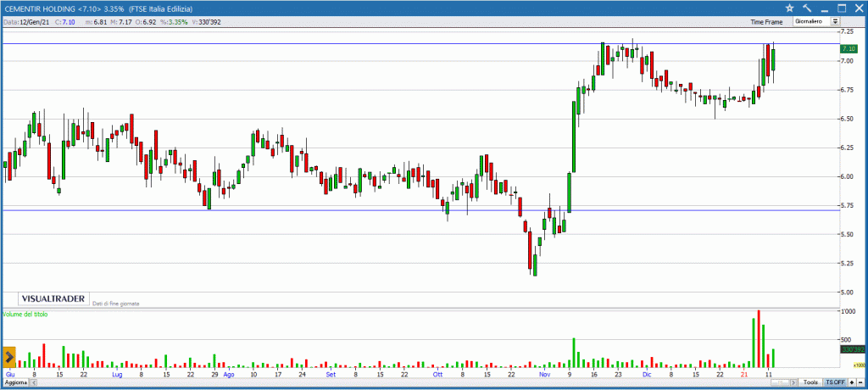Click 'Dati di fine giornata' text
The height and width of the screenshot is (390, 868).
pos(115,304)
